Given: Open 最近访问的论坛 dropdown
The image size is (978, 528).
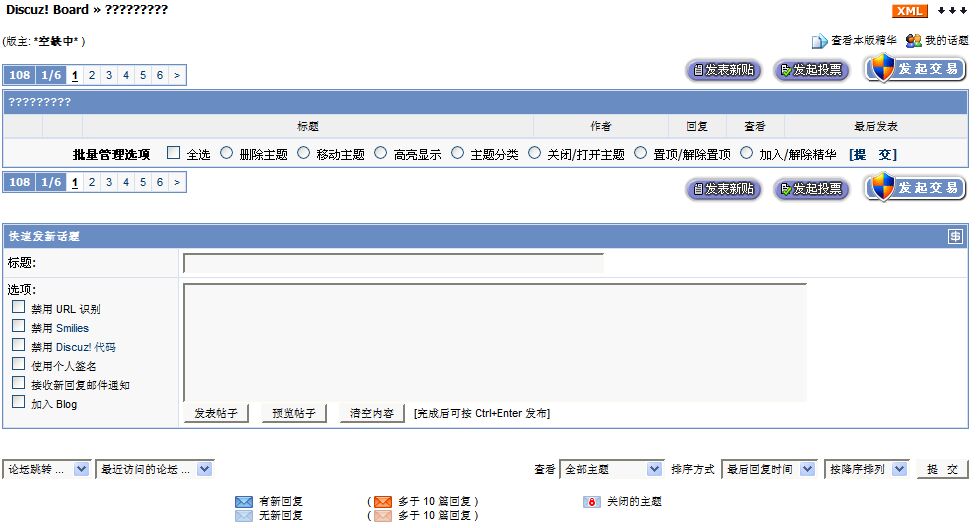Looking at the screenshot, I should tap(154, 469).
